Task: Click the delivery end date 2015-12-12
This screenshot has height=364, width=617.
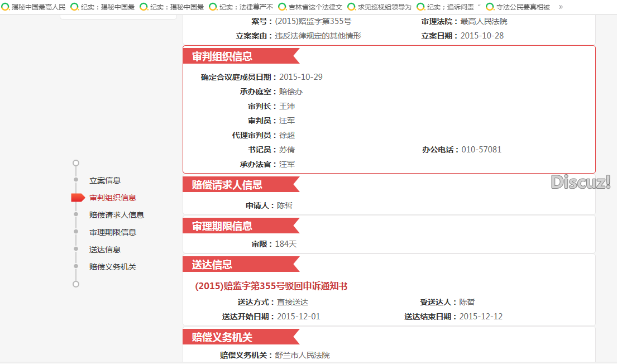Action: [x=481, y=317]
